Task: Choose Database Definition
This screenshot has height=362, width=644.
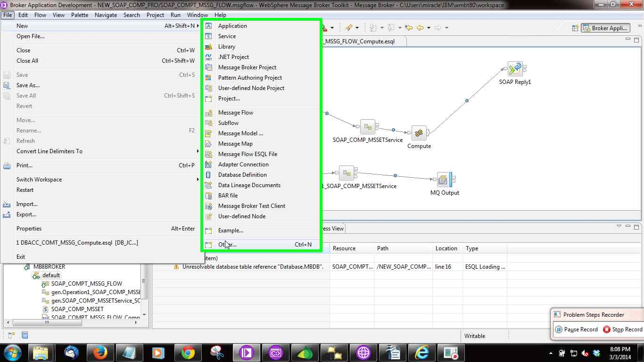Action: coord(262,175)
